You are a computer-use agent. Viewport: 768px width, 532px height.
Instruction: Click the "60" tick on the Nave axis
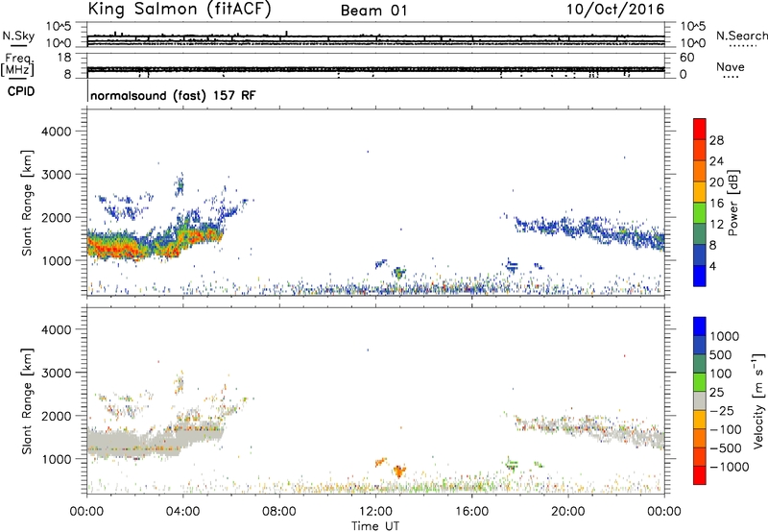pyautogui.click(x=687, y=58)
